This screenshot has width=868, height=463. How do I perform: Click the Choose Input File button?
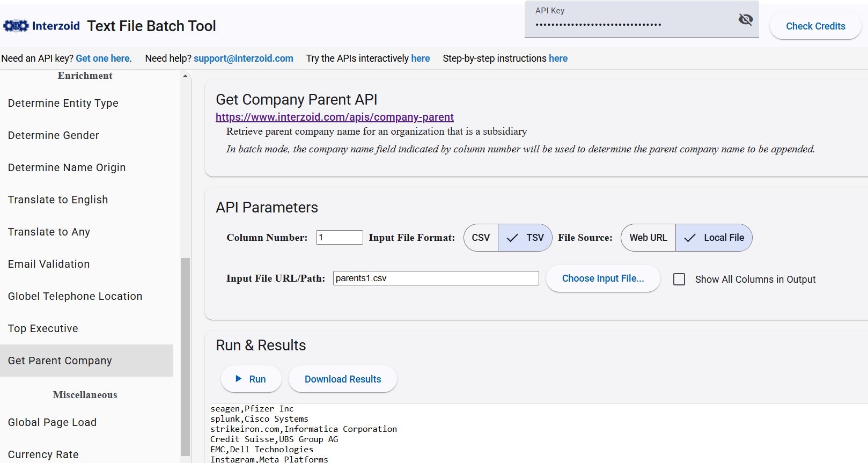point(603,278)
